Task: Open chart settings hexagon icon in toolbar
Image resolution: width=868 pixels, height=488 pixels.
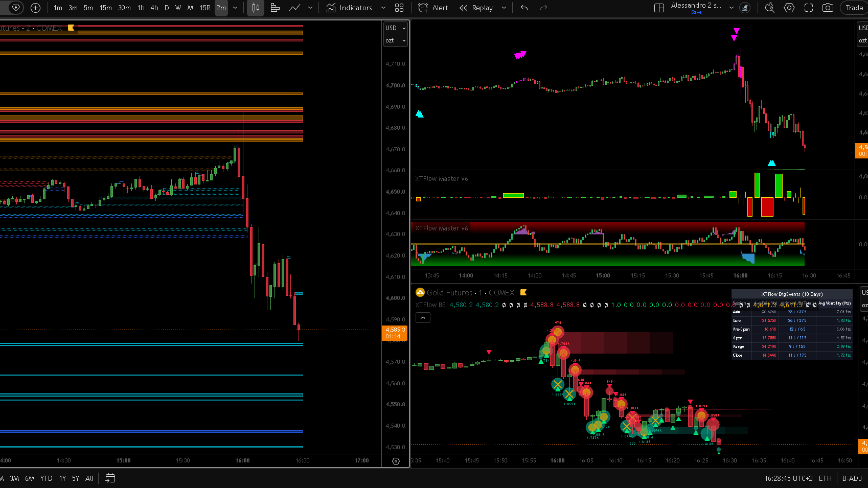Action: (x=789, y=8)
